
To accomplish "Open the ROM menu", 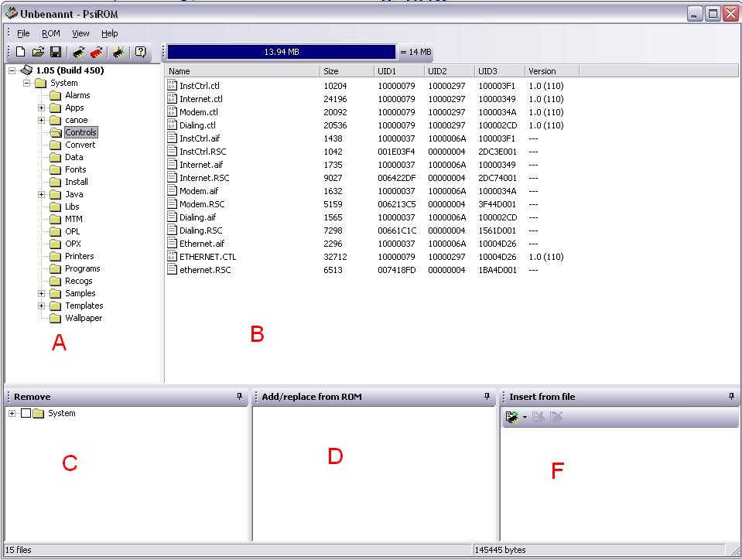I will 50,33.
